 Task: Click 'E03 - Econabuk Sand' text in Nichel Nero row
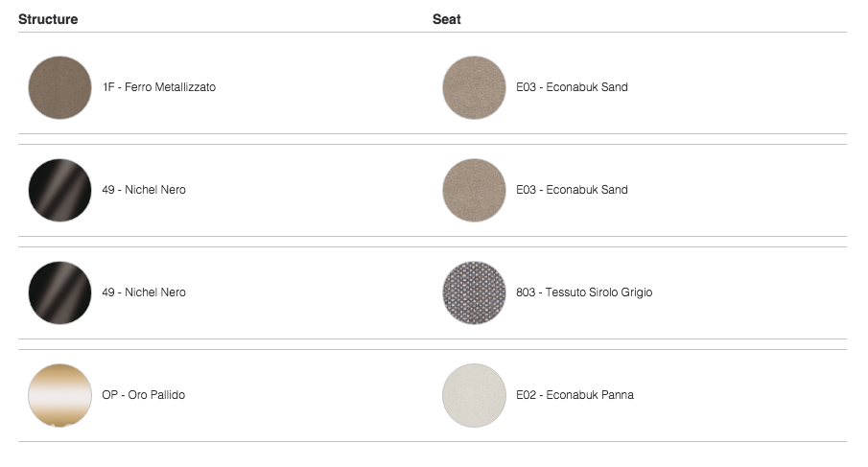[572, 190]
